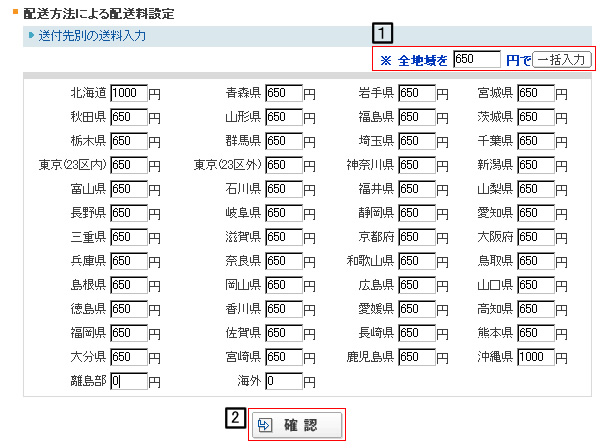Click the 大阪府 shipping fee field
The image size is (602, 448).
tap(536, 237)
